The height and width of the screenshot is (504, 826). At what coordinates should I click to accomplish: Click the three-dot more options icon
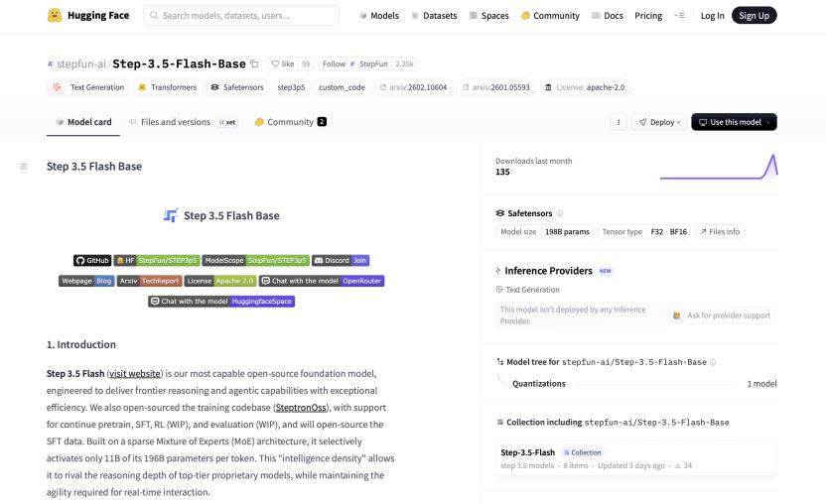pos(619,122)
